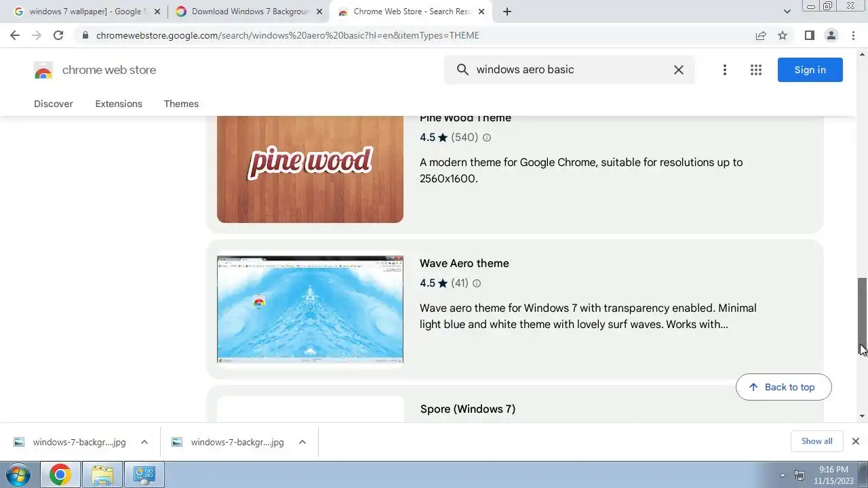Click the address bar URL
868x488 pixels.
(288, 35)
